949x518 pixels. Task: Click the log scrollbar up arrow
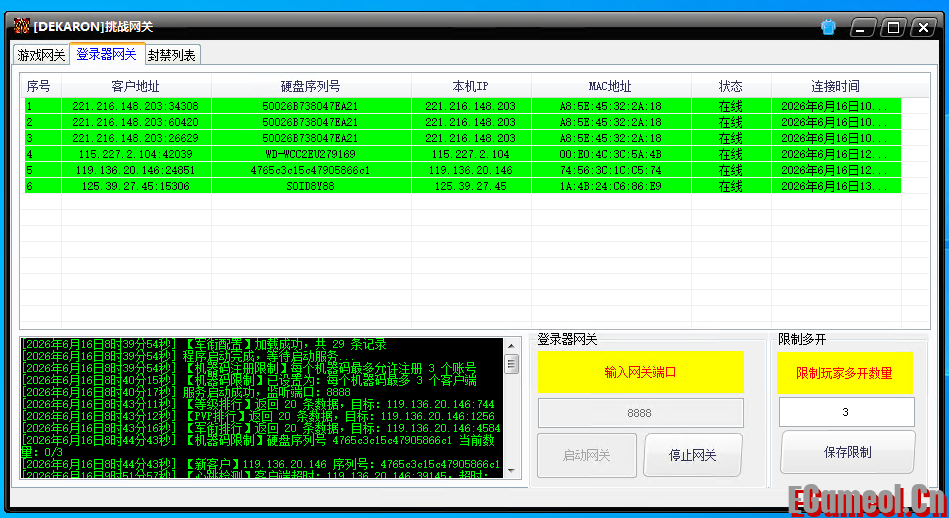coord(511,346)
